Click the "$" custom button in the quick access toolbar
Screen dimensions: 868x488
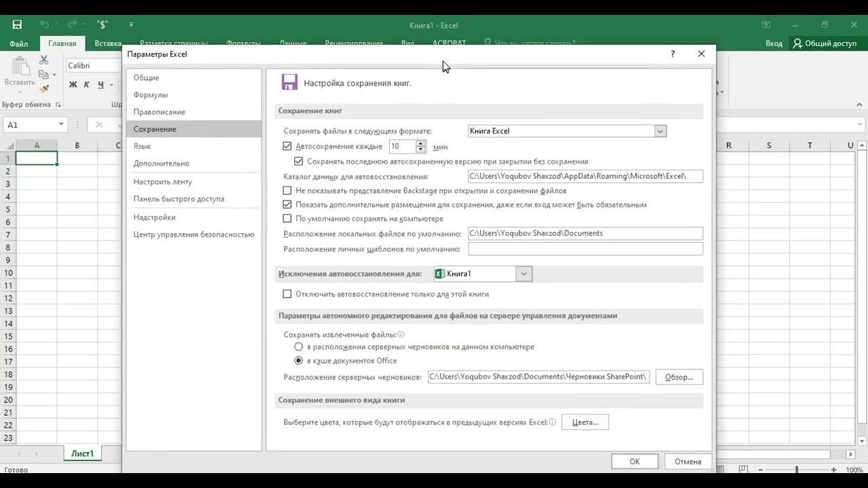pos(102,24)
